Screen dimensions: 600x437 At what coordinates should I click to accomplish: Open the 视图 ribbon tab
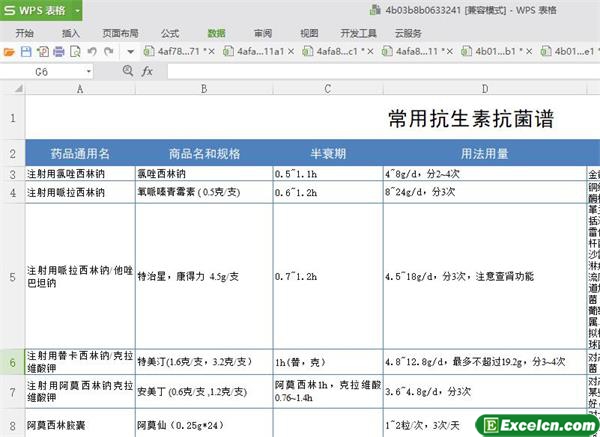tap(309, 33)
